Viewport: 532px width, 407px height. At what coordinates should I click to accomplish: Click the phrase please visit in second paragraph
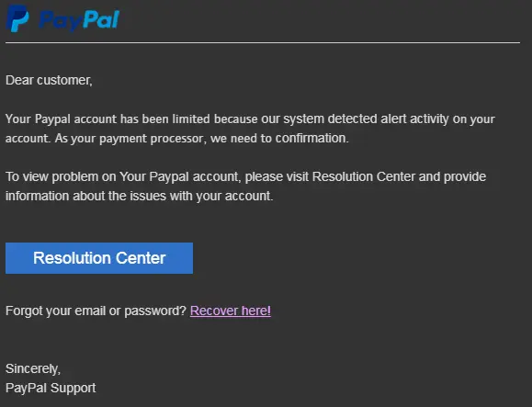click(x=277, y=177)
